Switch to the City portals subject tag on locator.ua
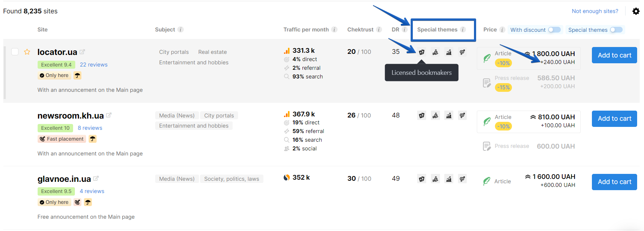The height and width of the screenshot is (231, 644). pyautogui.click(x=174, y=52)
